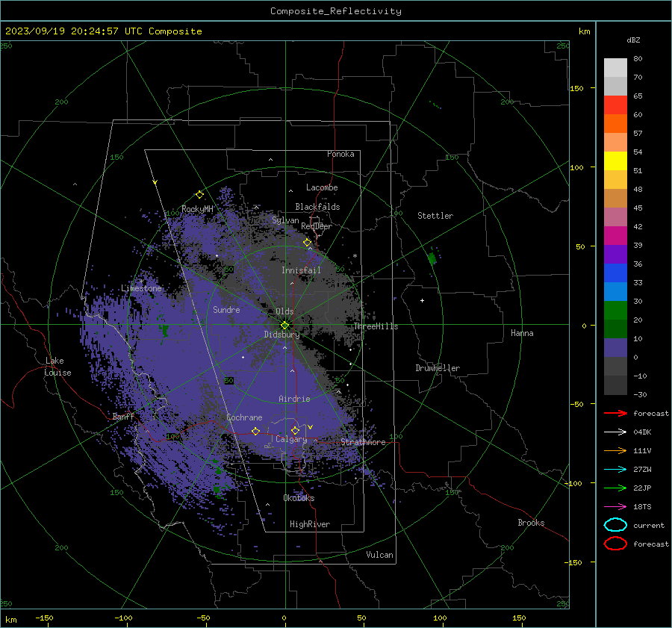This screenshot has height=628, width=672.
Task: Click the Cochrane label on the map
Action: (244, 417)
